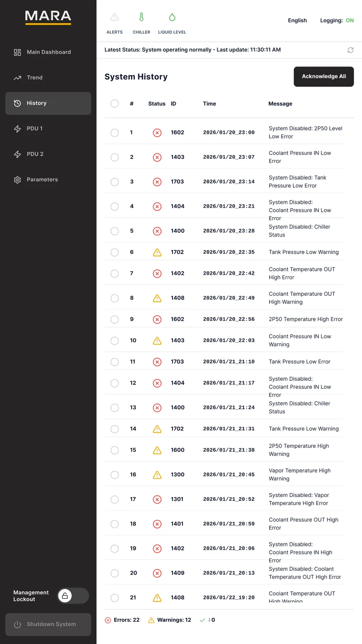Open the Liquid Level droplet icon
The width and height of the screenshot is (362, 644).
click(172, 17)
